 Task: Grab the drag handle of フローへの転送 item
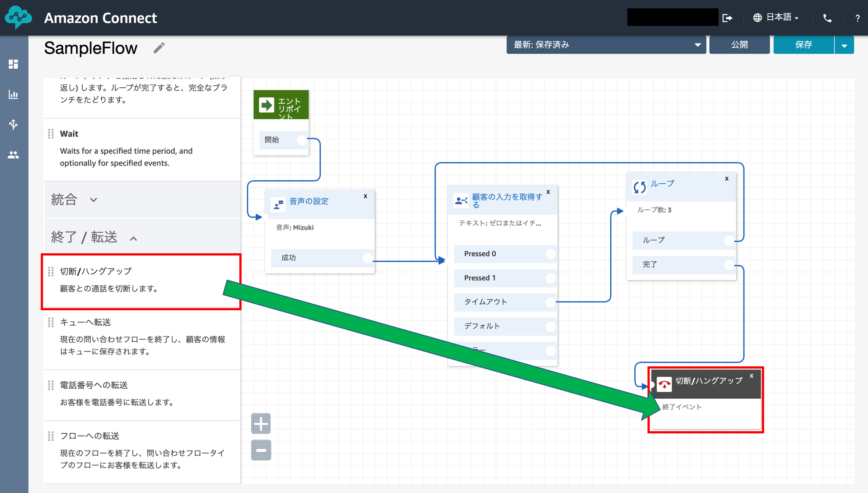tap(51, 436)
